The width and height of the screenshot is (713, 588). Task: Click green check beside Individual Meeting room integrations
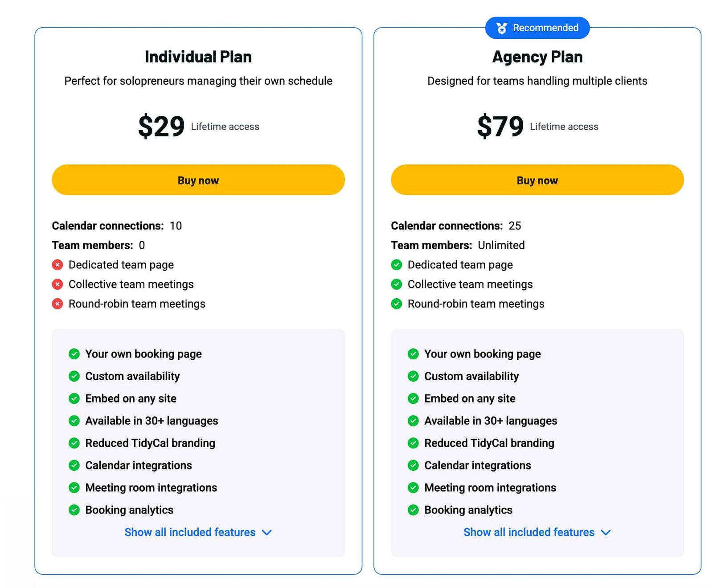click(74, 488)
